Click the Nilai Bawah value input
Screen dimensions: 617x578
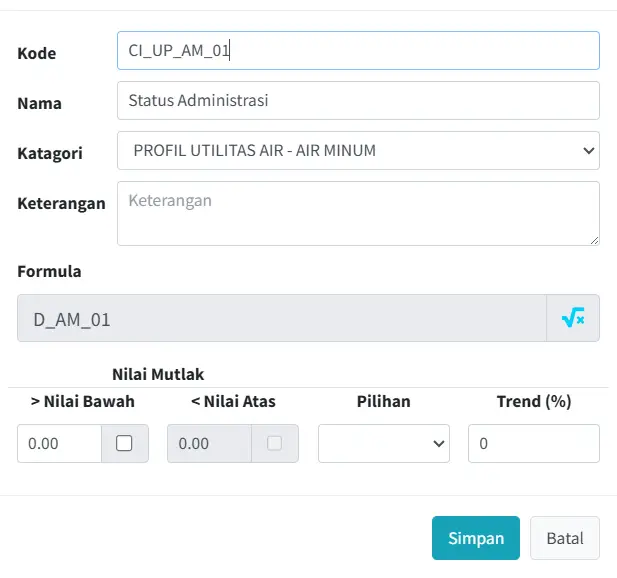click(x=59, y=443)
